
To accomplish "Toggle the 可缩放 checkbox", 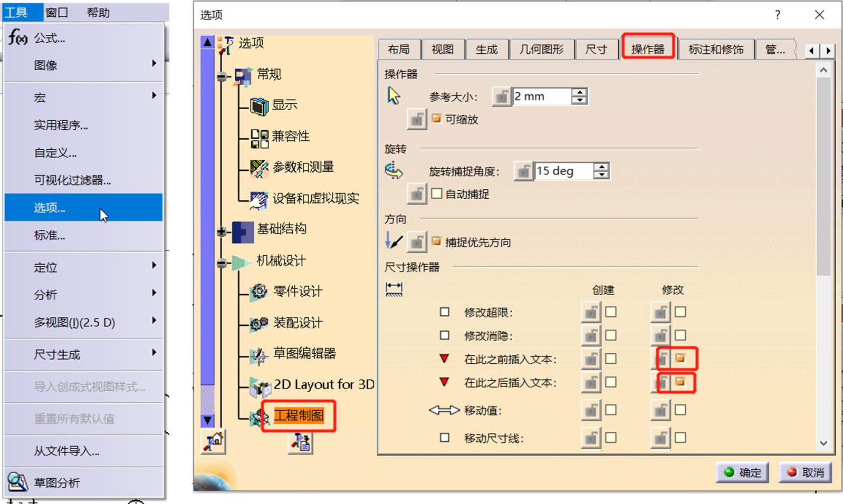I will pos(436,118).
